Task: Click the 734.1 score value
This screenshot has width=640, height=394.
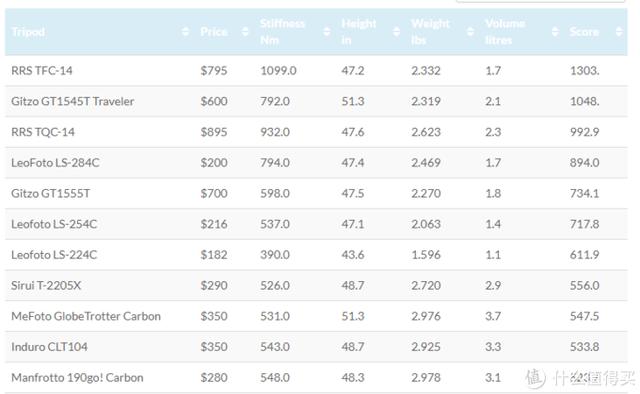Action: (x=584, y=193)
